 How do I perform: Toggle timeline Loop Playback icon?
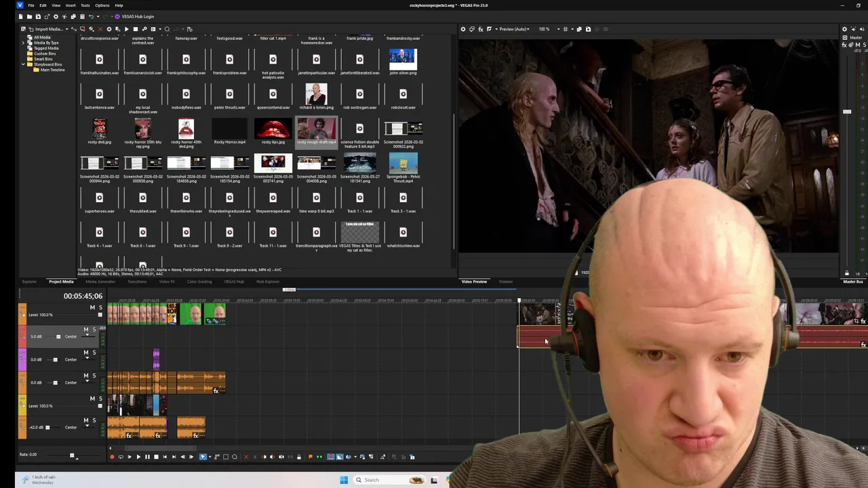121,457
